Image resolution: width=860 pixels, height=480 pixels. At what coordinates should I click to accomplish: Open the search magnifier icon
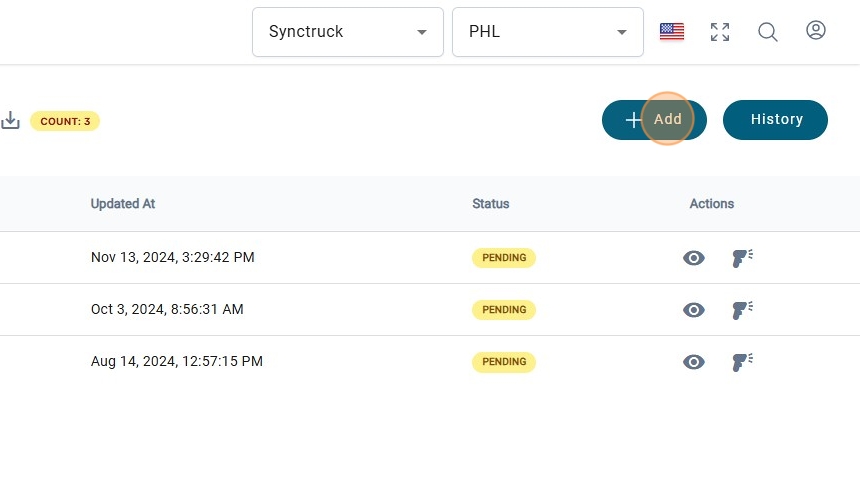point(768,32)
